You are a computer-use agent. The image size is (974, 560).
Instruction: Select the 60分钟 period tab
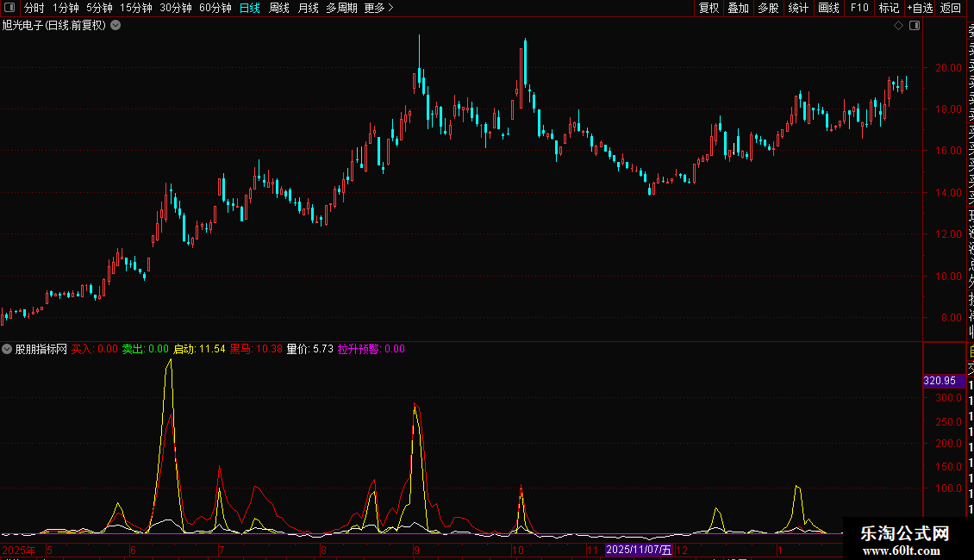tap(215, 8)
